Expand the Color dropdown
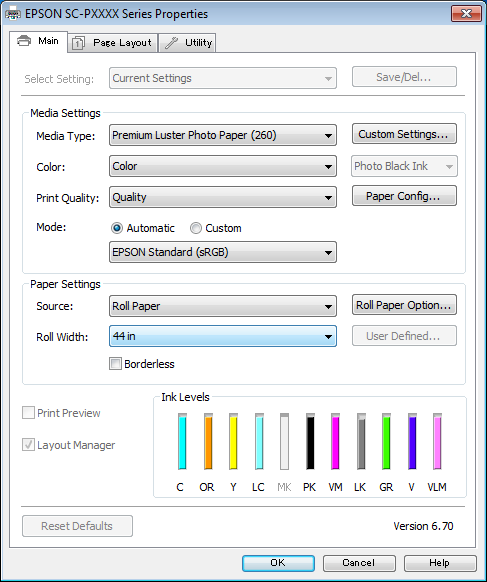The image size is (487, 582). 223,166
